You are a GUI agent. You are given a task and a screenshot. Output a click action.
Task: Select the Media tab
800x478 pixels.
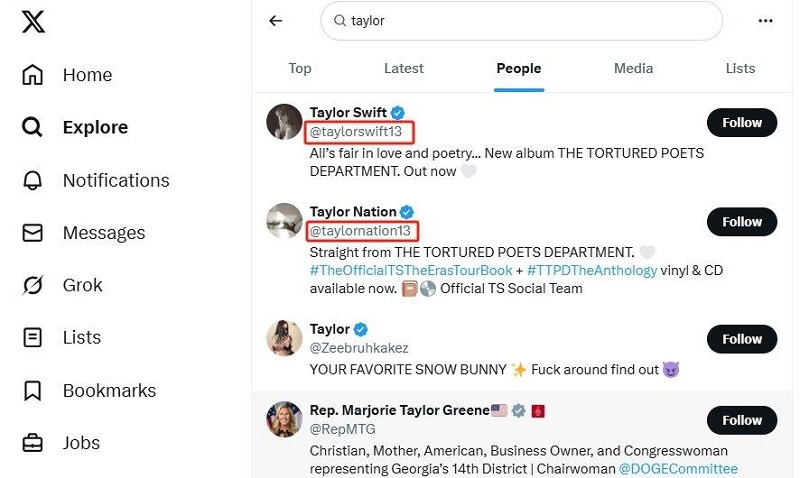(633, 68)
